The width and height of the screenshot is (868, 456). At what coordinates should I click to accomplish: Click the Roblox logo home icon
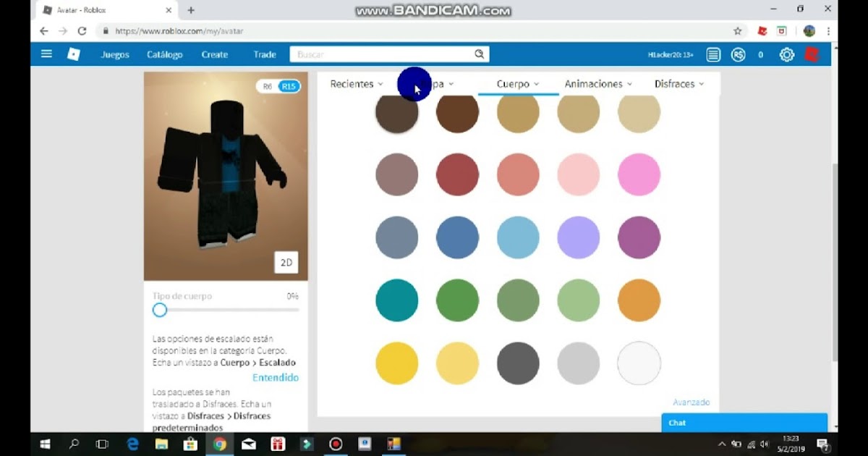click(73, 54)
